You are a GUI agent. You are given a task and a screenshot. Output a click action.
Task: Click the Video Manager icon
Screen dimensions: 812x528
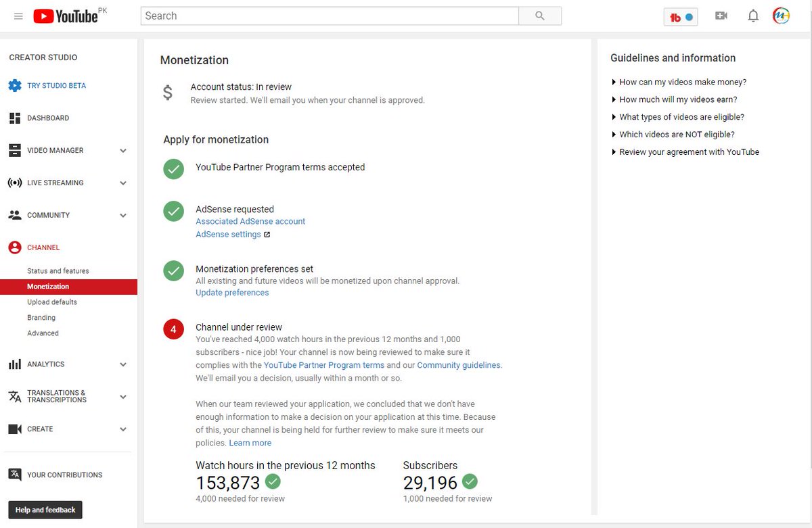[x=15, y=151]
